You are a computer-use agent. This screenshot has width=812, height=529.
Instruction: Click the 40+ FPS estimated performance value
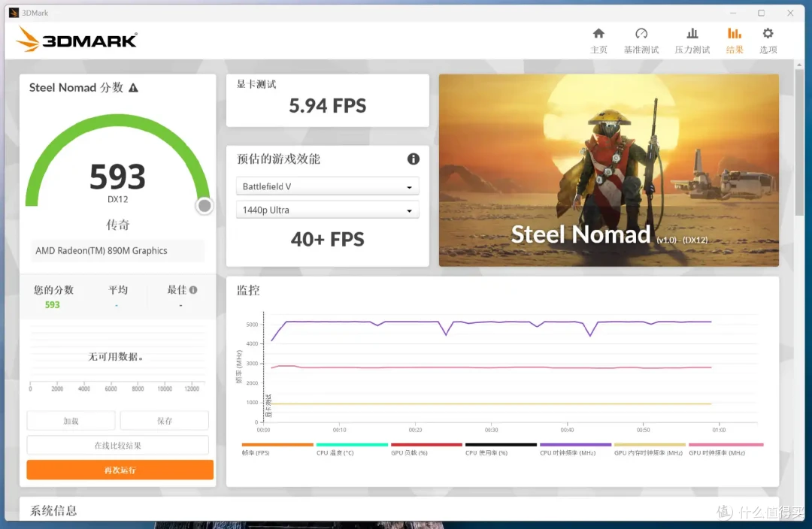coord(327,240)
